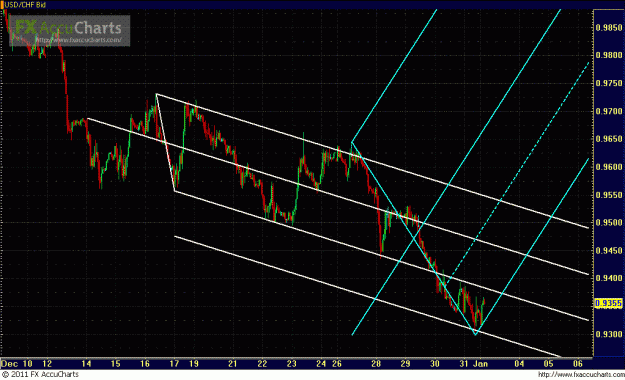Click date label 16 on time axis

(145, 364)
